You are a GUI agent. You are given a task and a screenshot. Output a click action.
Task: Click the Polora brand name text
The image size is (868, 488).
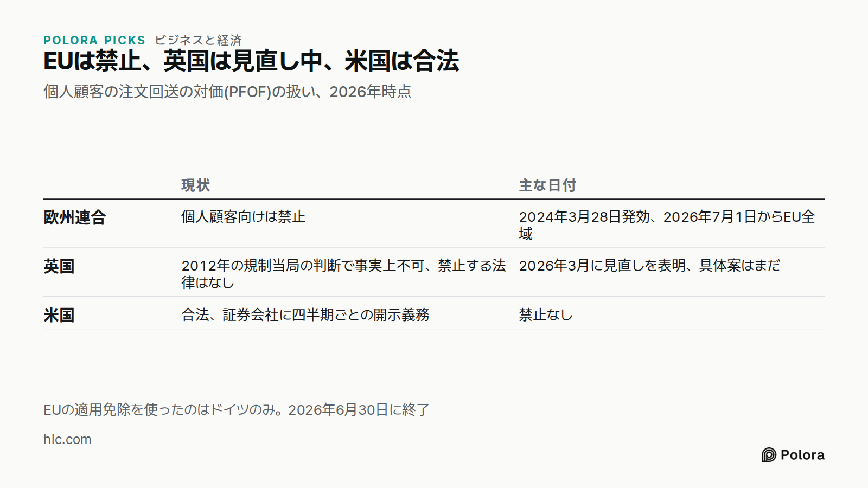pos(802,455)
